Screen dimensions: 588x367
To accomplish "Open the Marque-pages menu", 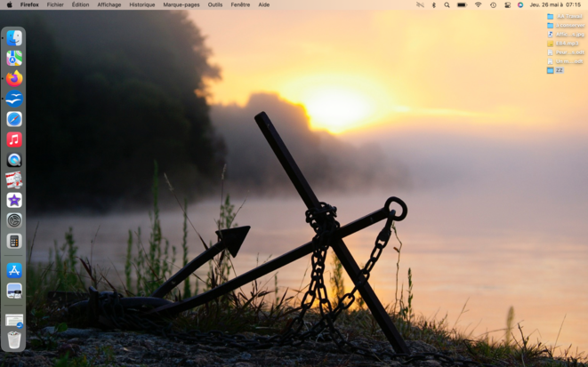I will (181, 4).
